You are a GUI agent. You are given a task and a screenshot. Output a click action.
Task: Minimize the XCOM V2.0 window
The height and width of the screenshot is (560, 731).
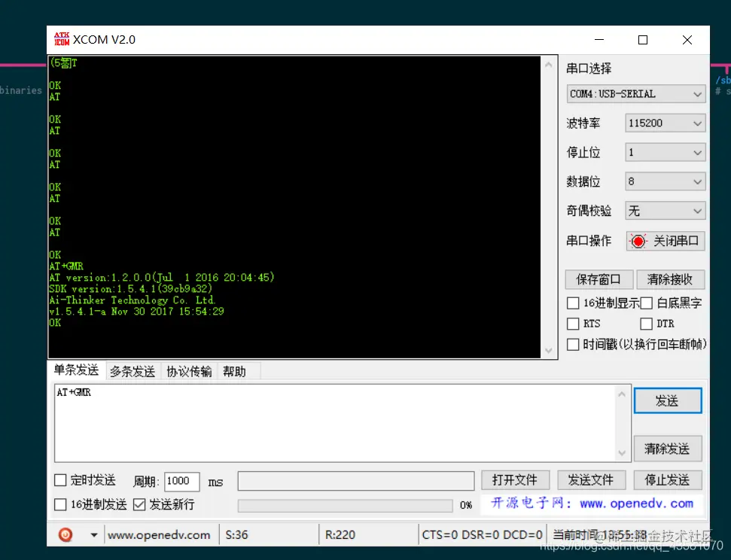[x=599, y=40]
